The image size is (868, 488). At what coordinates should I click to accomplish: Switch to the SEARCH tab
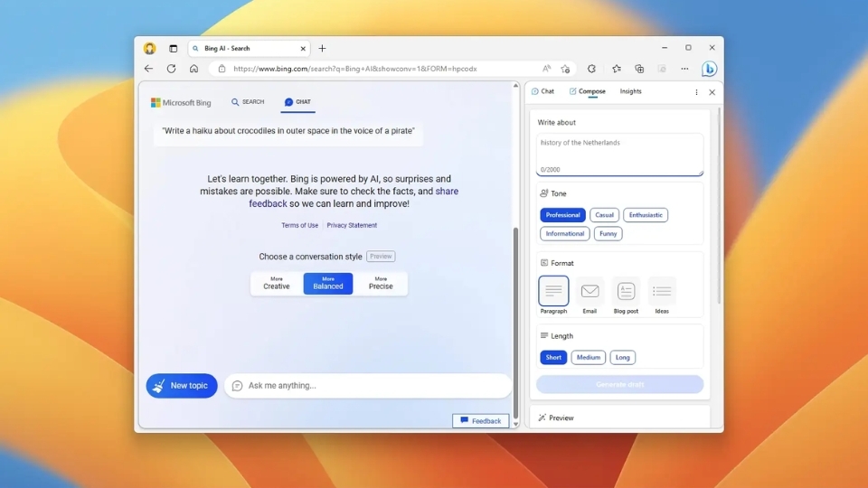pyautogui.click(x=248, y=102)
